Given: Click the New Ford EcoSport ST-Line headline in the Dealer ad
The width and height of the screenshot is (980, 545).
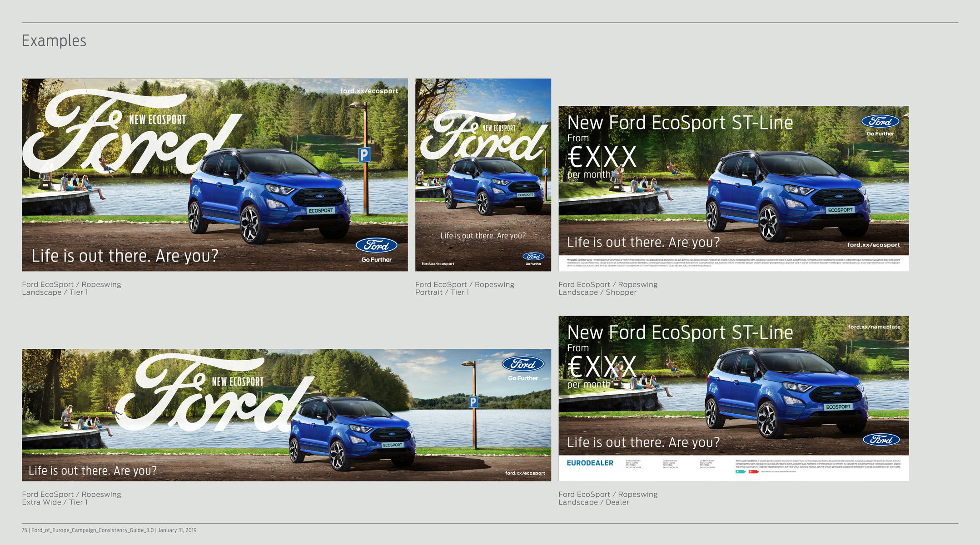Looking at the screenshot, I should (680, 332).
